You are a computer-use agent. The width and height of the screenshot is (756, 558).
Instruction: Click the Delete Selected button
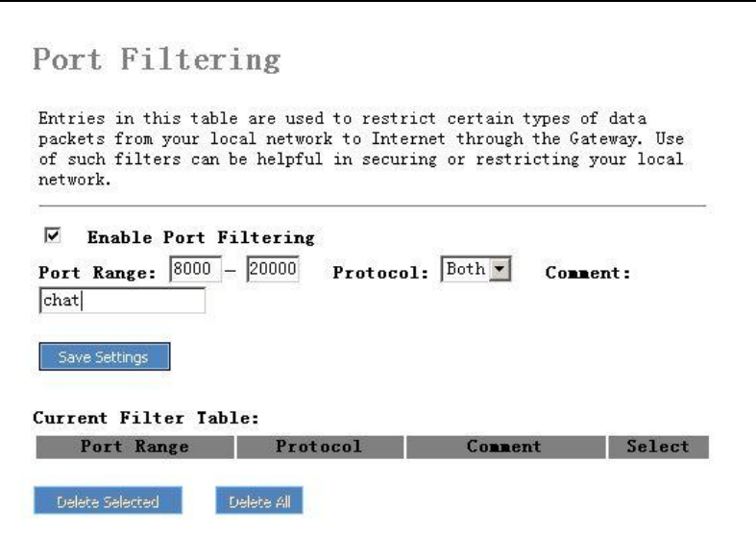[96, 500]
